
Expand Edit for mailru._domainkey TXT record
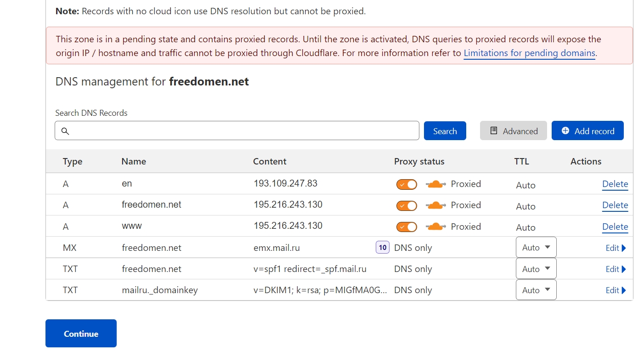(616, 290)
